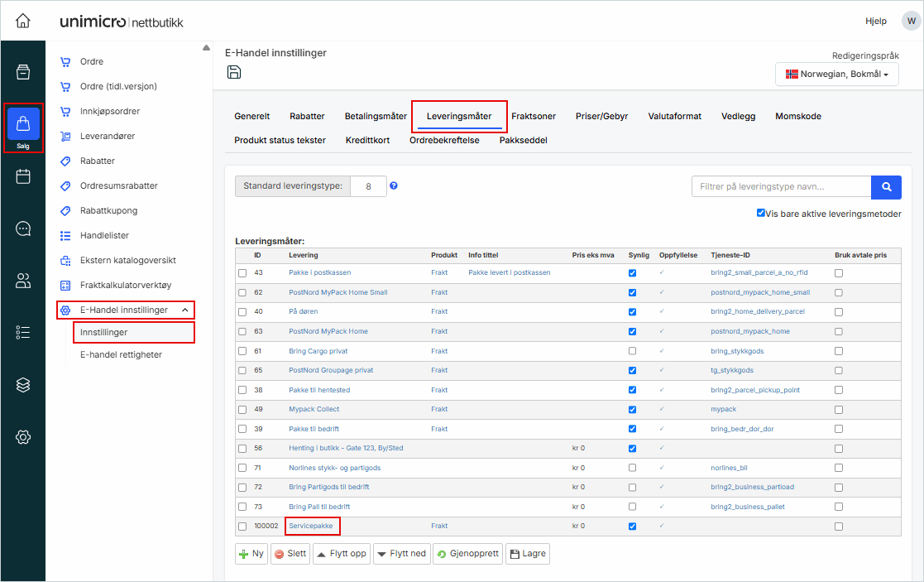Open the layers stack sidebar icon

[23, 384]
